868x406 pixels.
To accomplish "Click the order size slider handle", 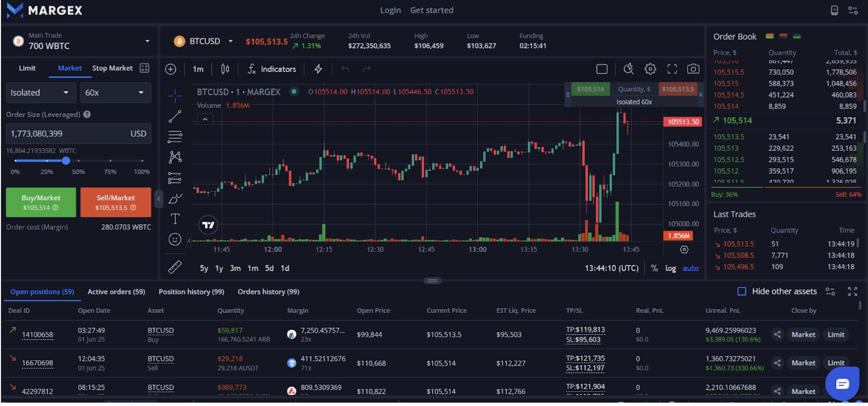I will 66,161.
